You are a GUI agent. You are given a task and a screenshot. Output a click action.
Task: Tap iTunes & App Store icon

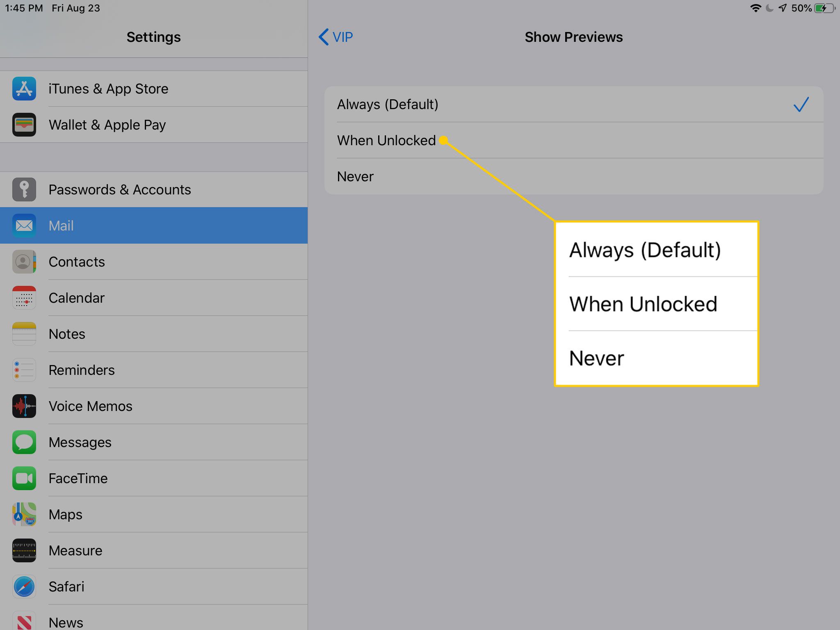coord(23,88)
